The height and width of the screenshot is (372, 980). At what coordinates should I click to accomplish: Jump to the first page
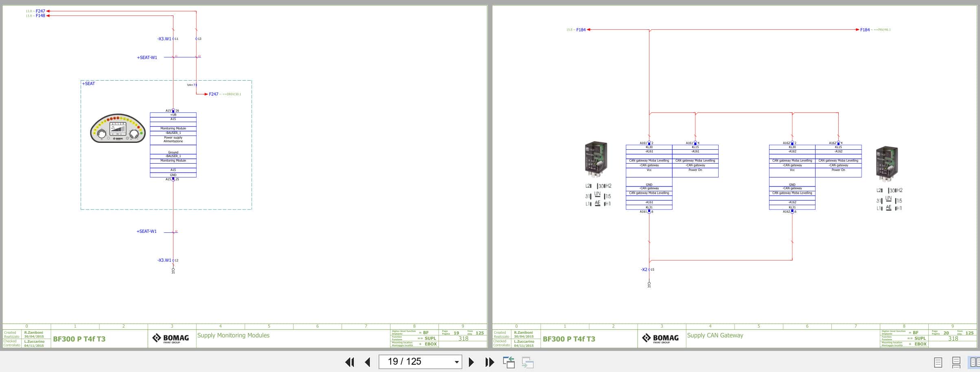click(350, 362)
